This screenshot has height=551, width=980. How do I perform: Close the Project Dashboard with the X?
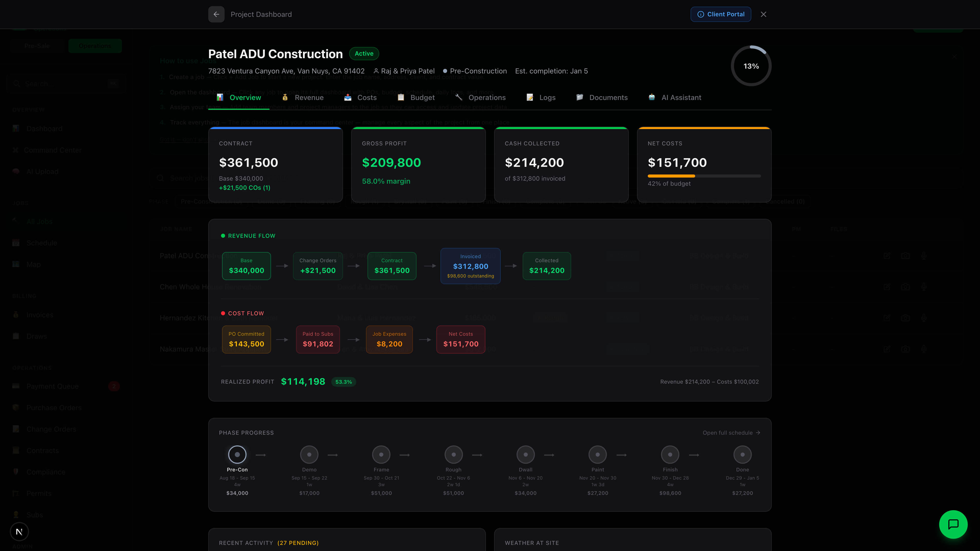point(764,14)
